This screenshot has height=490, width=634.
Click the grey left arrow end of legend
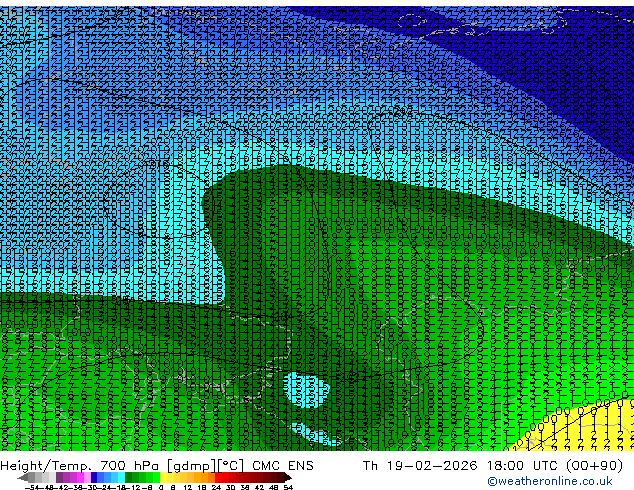[23, 478]
